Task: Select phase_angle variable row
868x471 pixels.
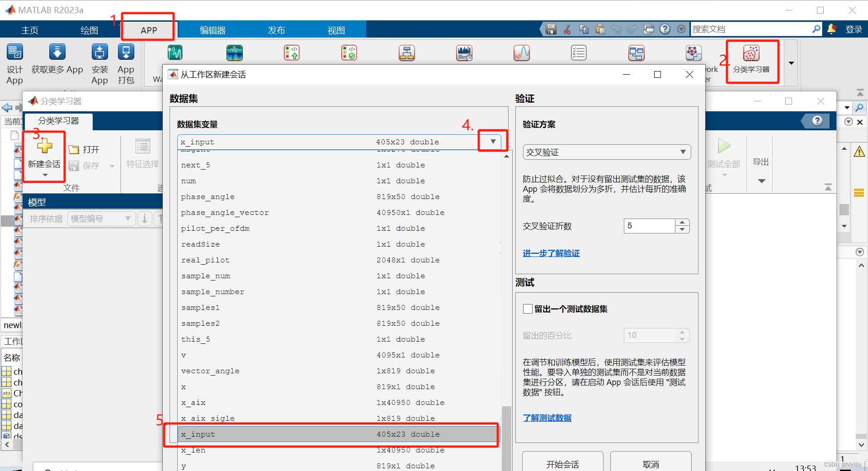Action: 339,197
